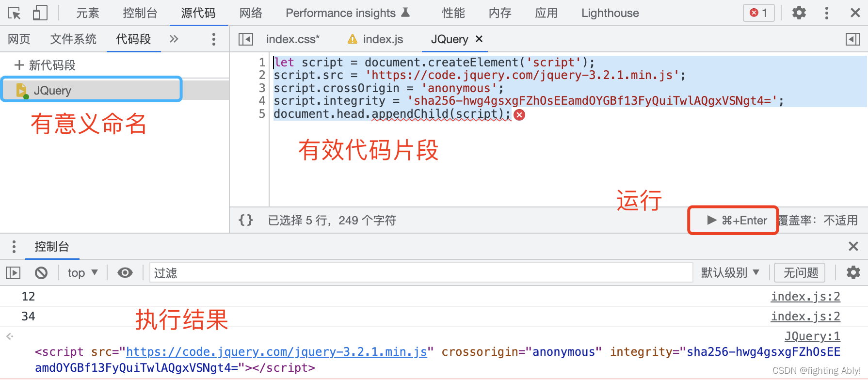Viewport: 868px width, 380px height.
Task: Toggle the debugger sidebar icon on right
Action: pos(853,39)
